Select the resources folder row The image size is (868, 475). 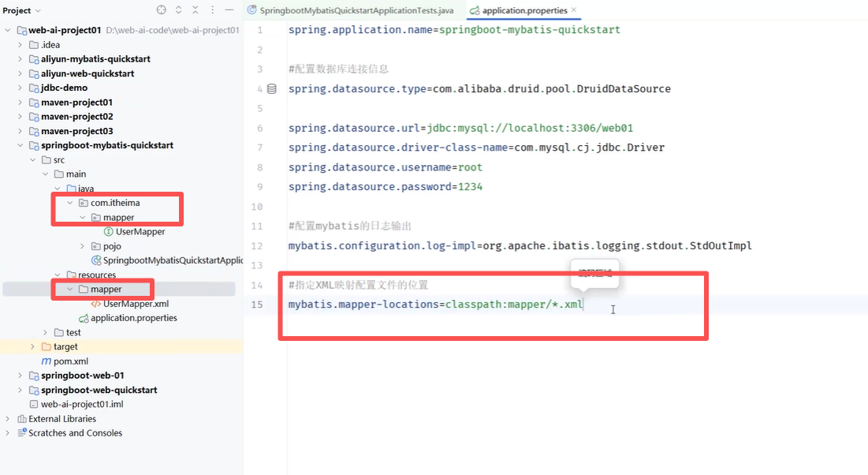[97, 275]
